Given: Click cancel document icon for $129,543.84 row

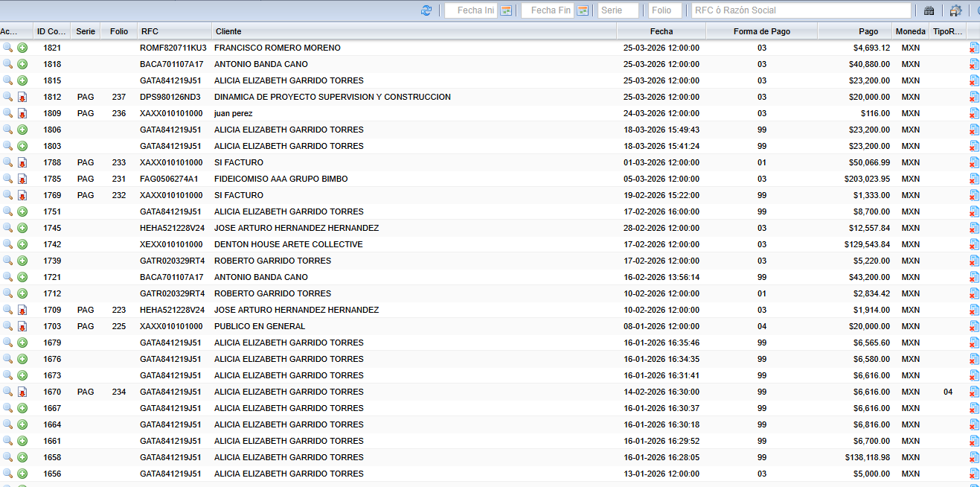Looking at the screenshot, I should pyautogui.click(x=974, y=244).
